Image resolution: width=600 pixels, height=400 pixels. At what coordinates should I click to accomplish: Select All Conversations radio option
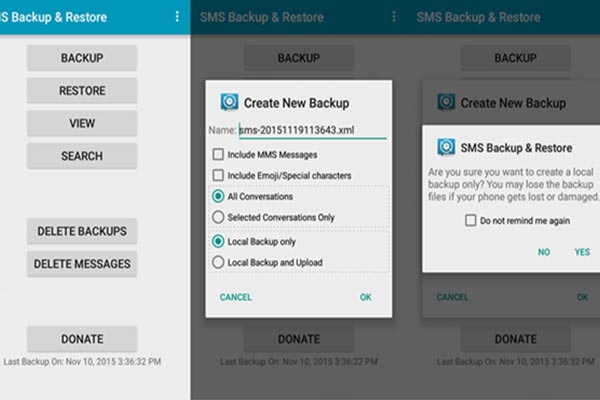pos(218,196)
